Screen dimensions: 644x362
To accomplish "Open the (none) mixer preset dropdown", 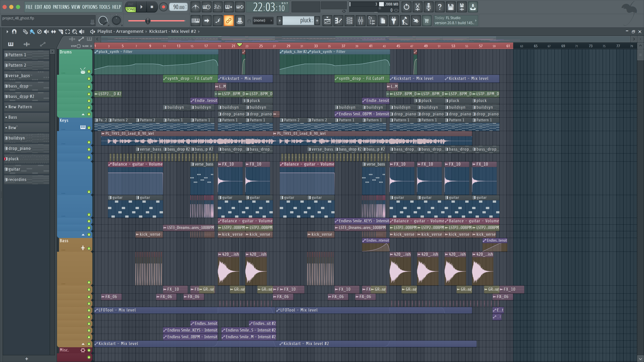I will pos(263,20).
